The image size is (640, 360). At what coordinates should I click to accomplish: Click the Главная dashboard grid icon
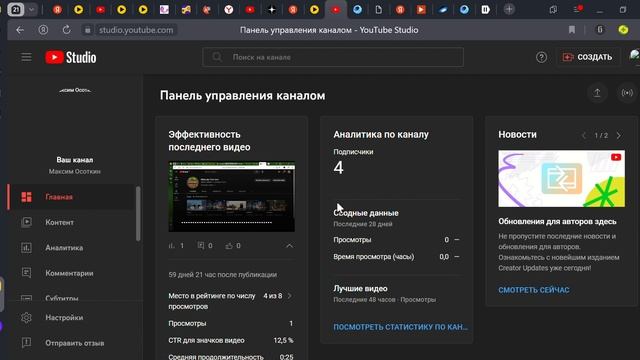coord(26,197)
